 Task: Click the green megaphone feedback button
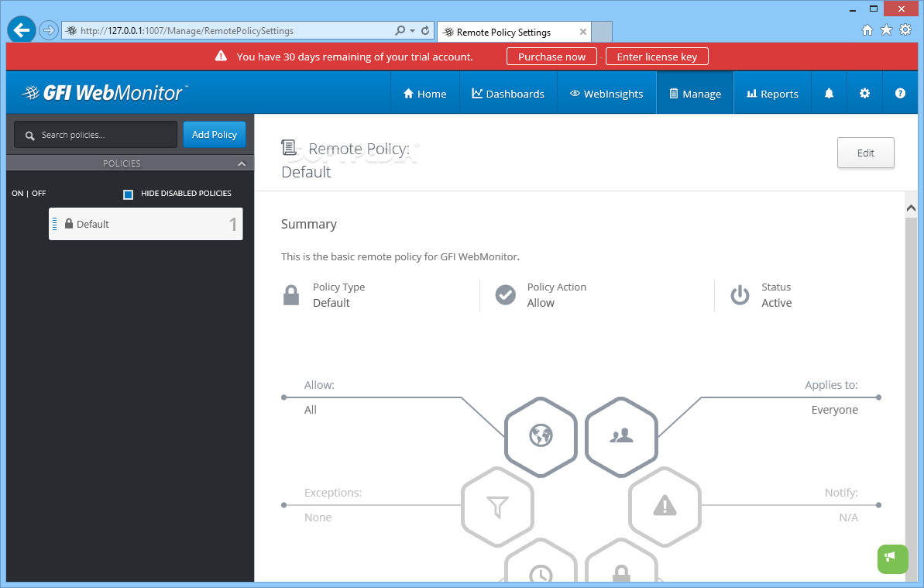[x=892, y=559]
